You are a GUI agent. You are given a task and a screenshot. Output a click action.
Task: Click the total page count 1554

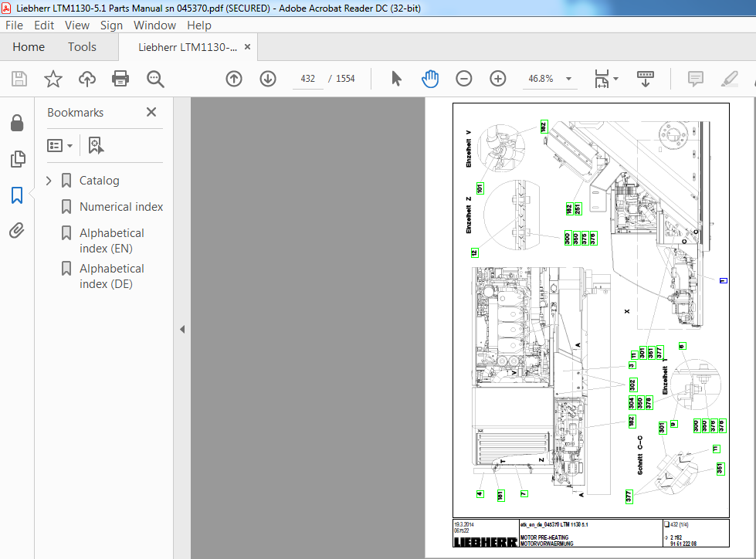[x=345, y=79]
